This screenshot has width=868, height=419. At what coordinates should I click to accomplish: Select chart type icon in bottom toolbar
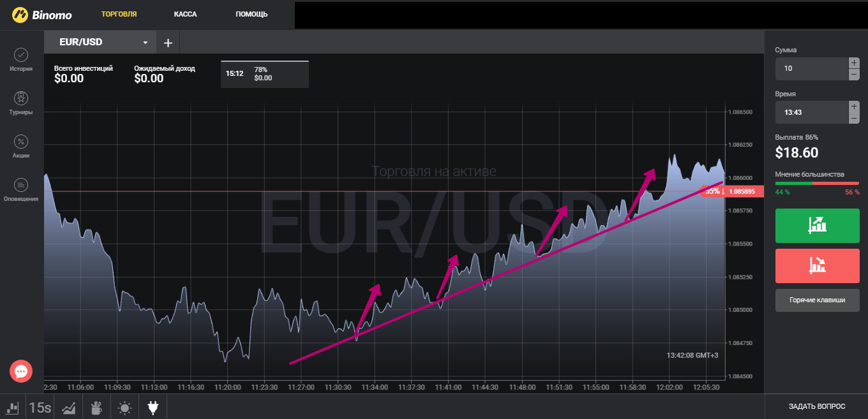13,407
